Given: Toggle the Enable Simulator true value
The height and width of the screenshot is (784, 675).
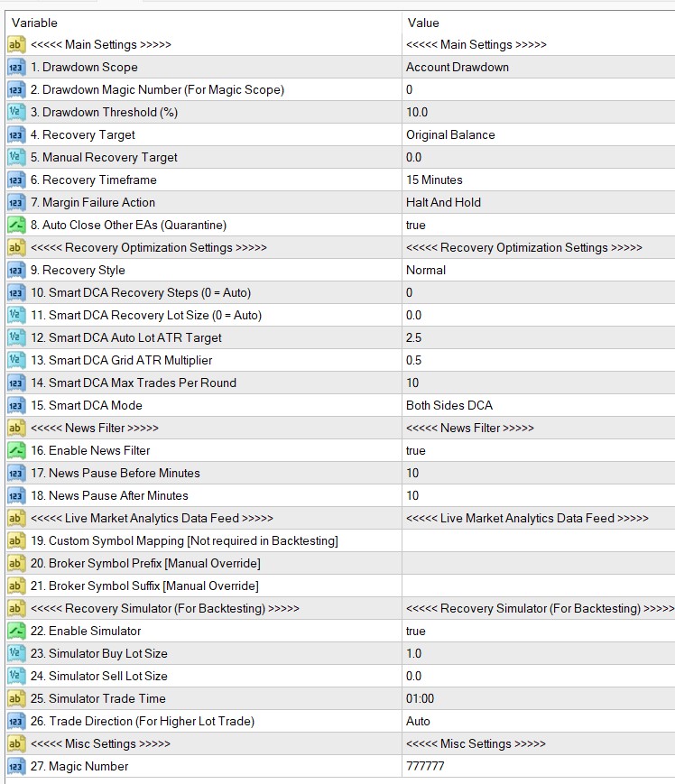Looking at the screenshot, I should click(415, 632).
